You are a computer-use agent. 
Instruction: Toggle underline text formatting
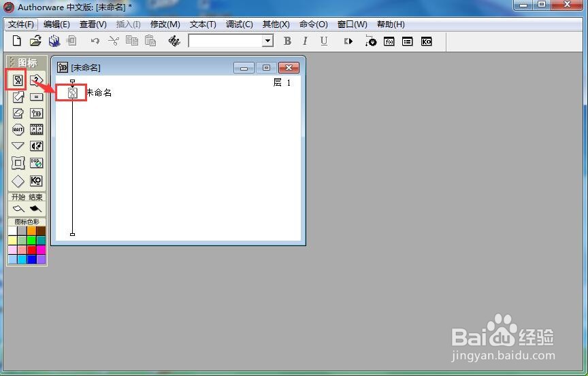[x=324, y=41]
